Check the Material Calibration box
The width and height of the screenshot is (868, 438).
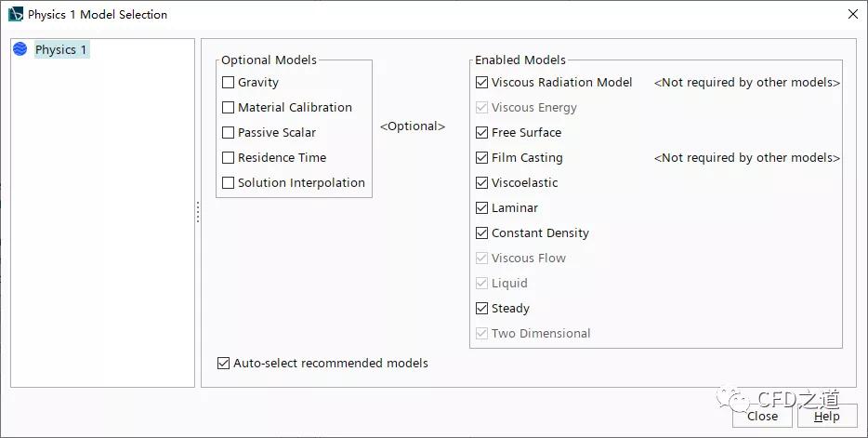[228, 108]
